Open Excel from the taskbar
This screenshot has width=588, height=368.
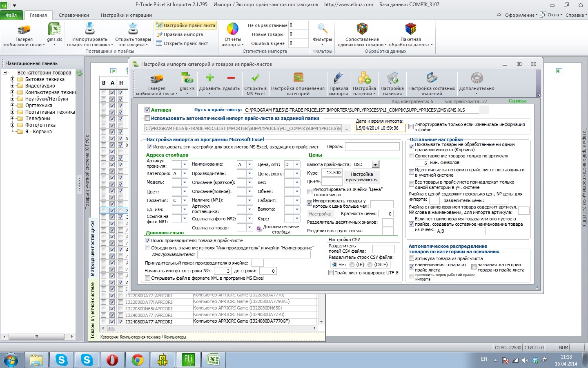click(214, 360)
